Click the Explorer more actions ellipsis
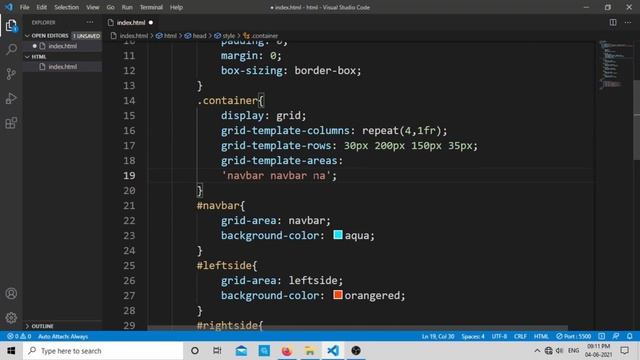Image resolution: width=640 pixels, height=360 pixels. tap(90, 22)
